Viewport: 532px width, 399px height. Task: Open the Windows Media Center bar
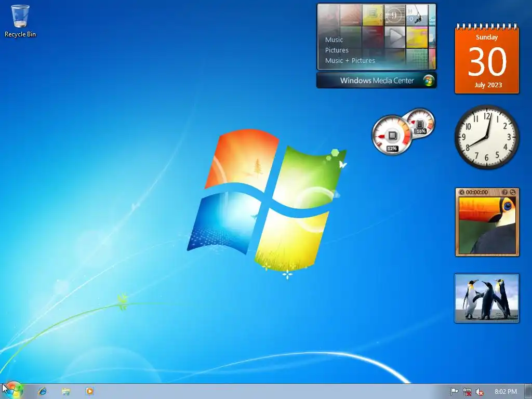[377, 81]
